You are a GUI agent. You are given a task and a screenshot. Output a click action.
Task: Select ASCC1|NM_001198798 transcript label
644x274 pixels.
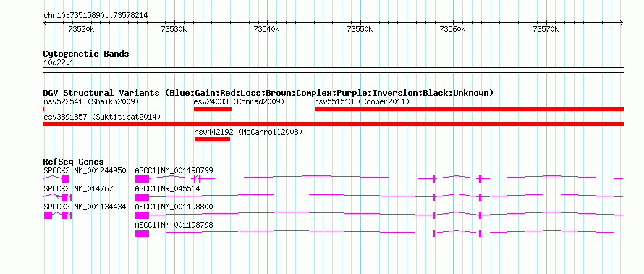(174, 225)
